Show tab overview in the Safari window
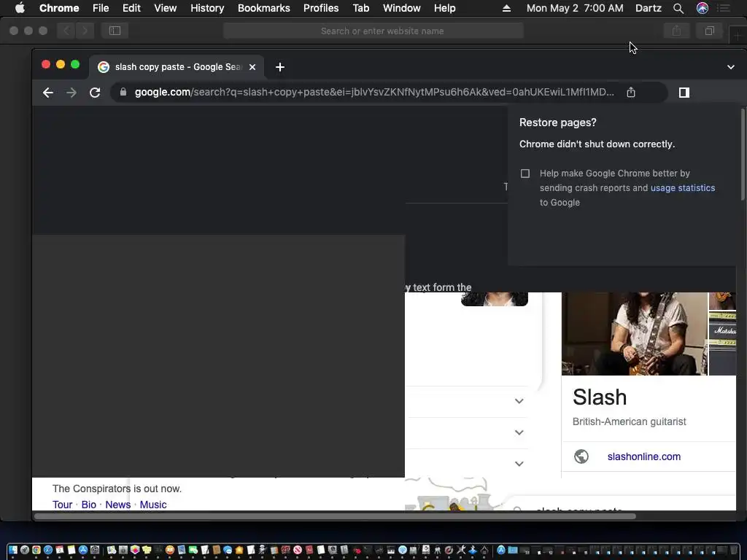The width and height of the screenshot is (747, 560). (709, 31)
